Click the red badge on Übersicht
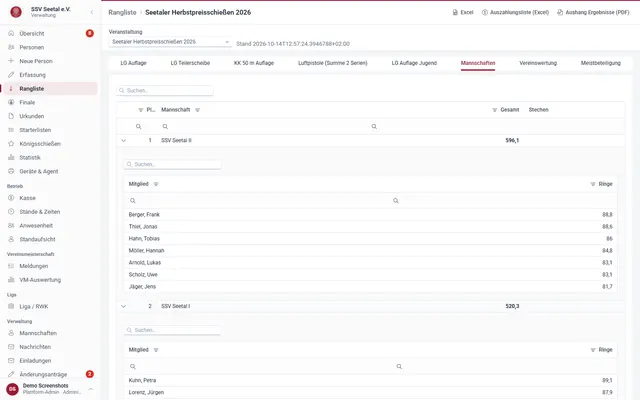 pyautogui.click(x=89, y=33)
